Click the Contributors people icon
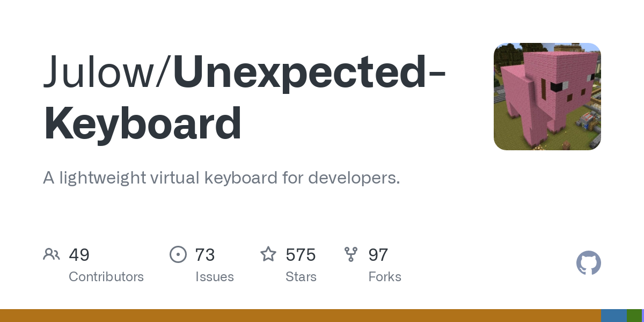 pos(52,254)
